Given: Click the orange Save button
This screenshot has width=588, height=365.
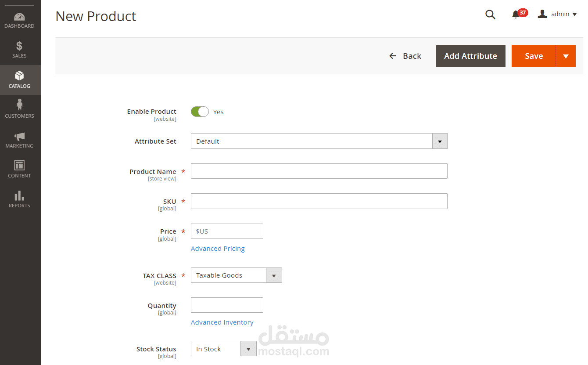Looking at the screenshot, I should [534, 56].
